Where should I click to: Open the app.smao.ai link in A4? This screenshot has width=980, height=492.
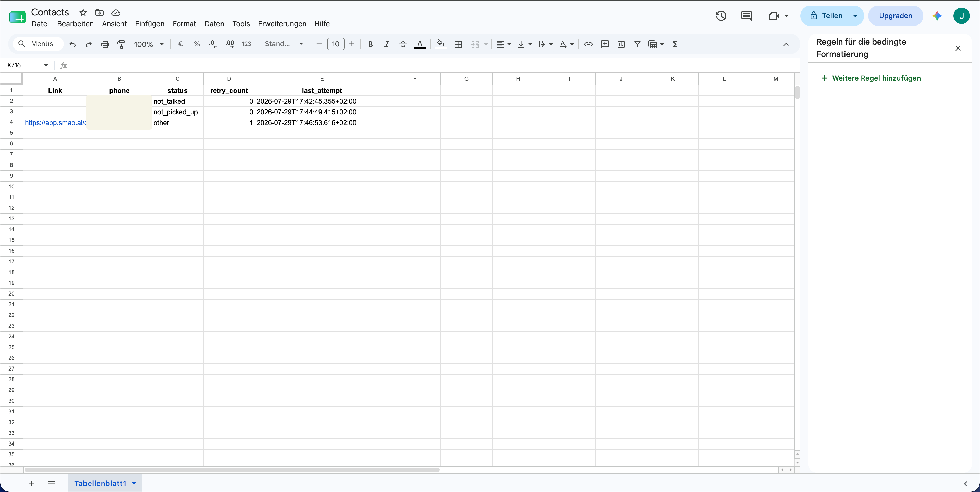[56, 122]
